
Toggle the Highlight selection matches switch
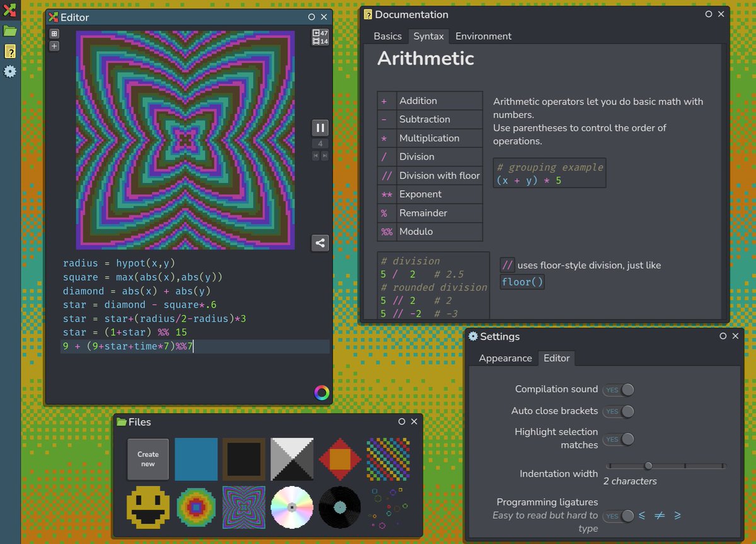point(619,439)
